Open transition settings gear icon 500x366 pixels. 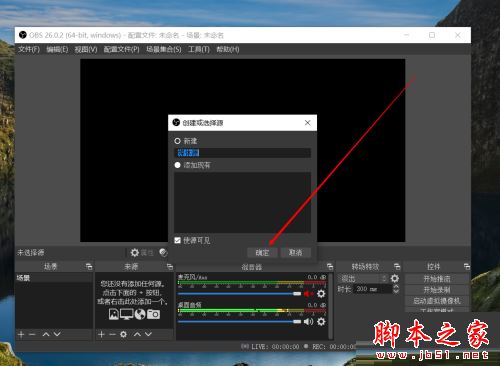[395, 278]
